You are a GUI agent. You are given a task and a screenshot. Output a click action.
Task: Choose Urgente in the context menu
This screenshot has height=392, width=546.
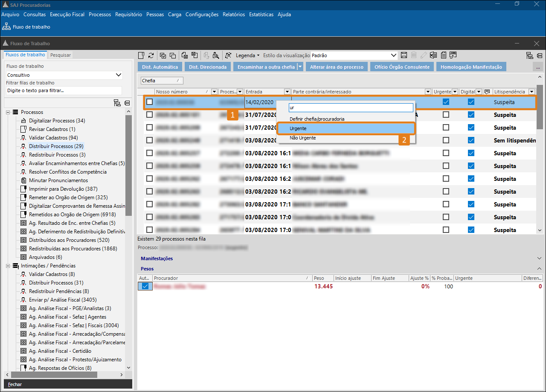[346, 128]
